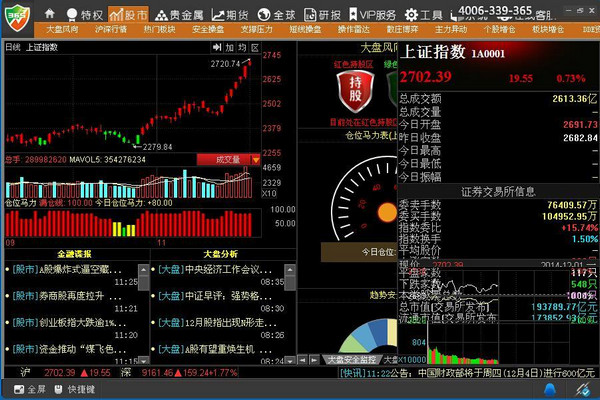Select the 热门板块 tab
This screenshot has width=600, height=400.
(x=160, y=29)
